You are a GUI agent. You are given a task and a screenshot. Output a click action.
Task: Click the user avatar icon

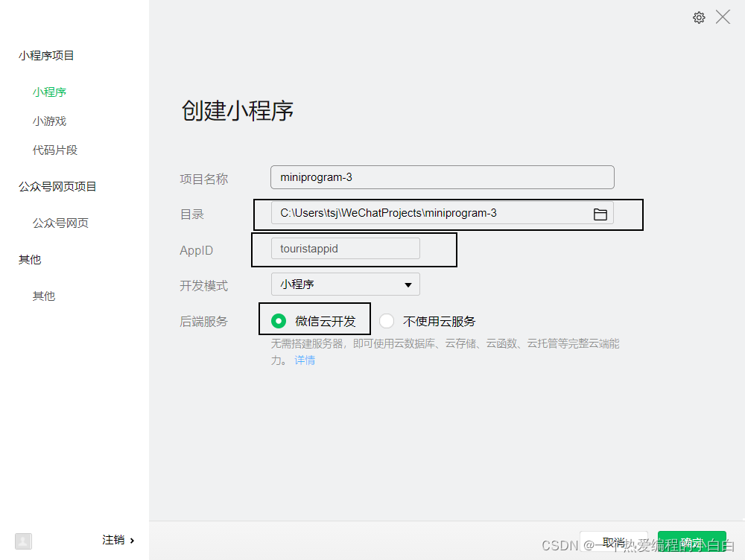coord(23,541)
